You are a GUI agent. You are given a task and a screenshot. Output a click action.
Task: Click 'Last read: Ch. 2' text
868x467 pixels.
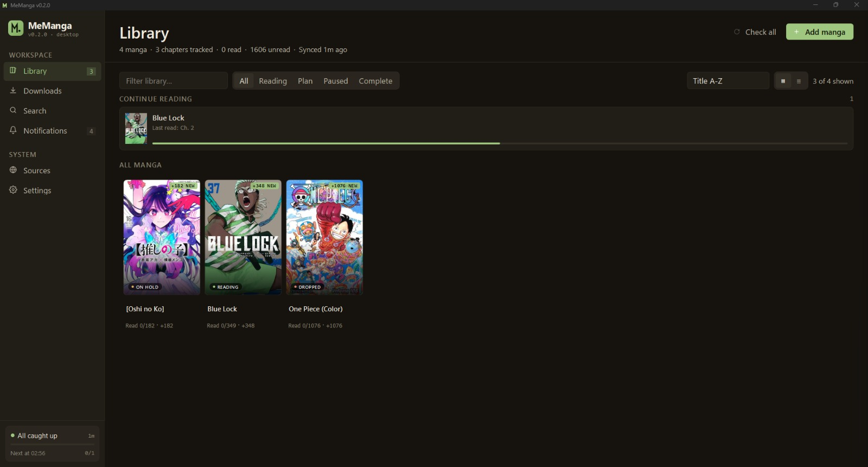[173, 128]
